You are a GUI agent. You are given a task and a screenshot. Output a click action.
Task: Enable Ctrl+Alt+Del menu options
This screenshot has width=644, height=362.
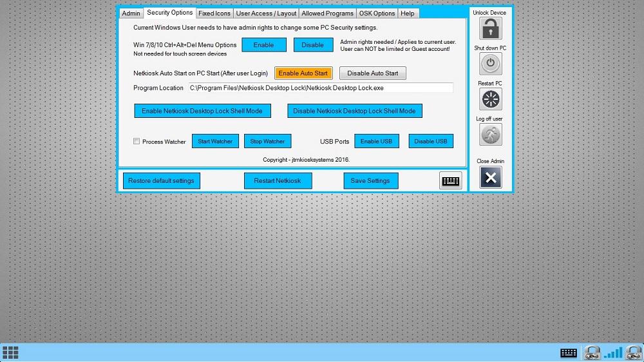coord(263,45)
